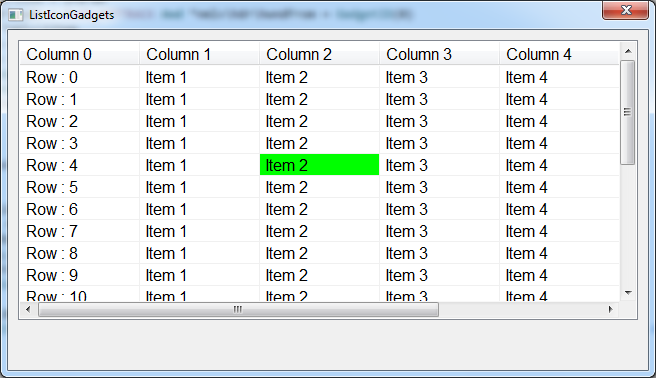The image size is (656, 378).
Task: Click Item 4 in Row : 2
Action: point(559,121)
